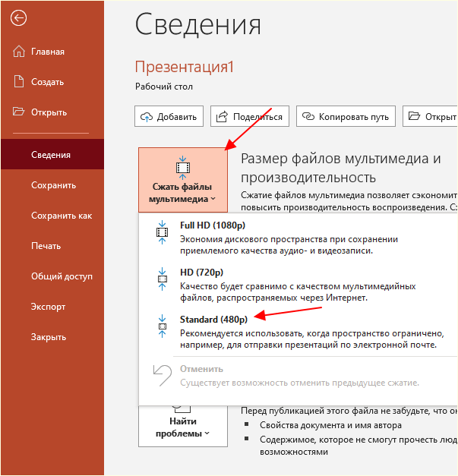Viewport: 458px width, 476px height.
Task: Open Сохранить как in the sidebar
Action: click(52, 216)
